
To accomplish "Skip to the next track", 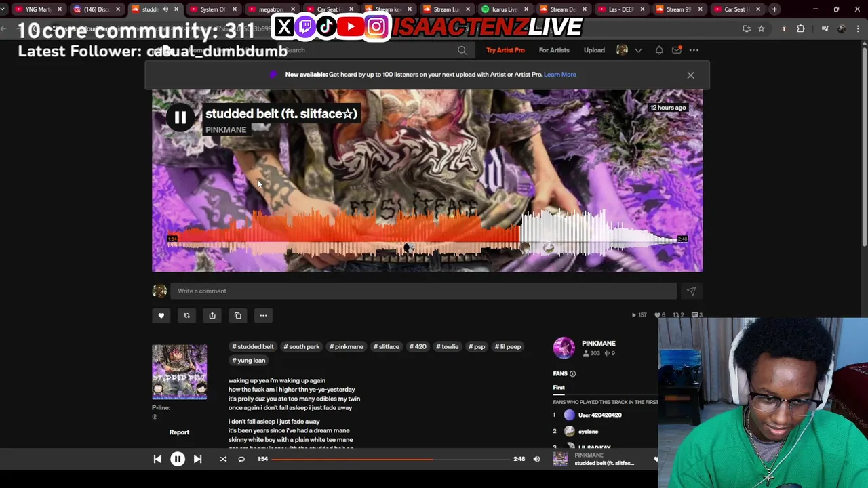I will 197,459.
